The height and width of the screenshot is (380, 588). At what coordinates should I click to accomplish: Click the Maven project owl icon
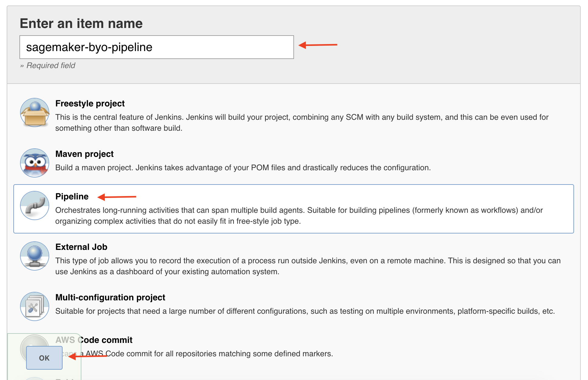[x=35, y=163]
